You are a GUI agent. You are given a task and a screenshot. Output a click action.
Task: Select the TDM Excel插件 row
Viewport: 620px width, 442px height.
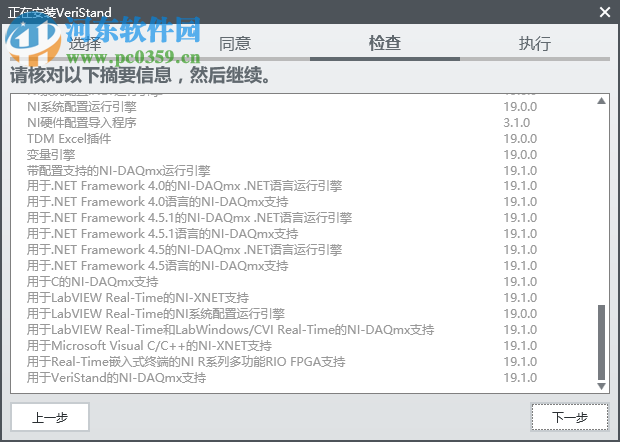[x=282, y=139]
